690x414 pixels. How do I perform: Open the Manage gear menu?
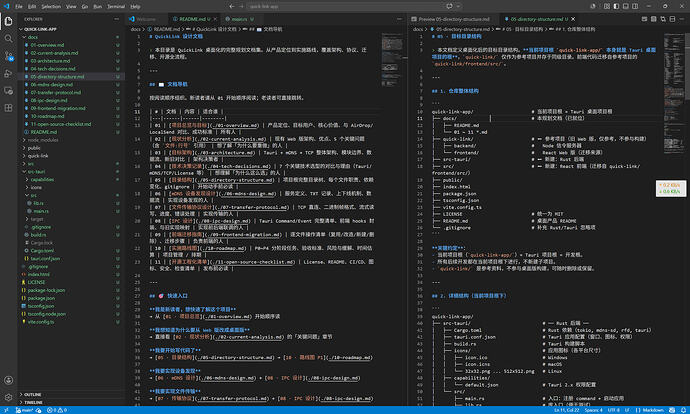point(8,397)
